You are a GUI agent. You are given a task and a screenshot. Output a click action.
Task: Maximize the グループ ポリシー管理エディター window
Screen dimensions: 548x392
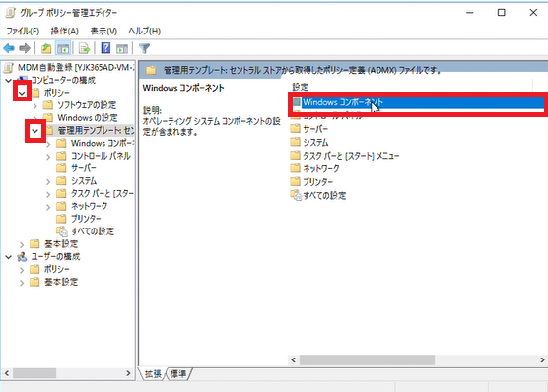(x=501, y=13)
